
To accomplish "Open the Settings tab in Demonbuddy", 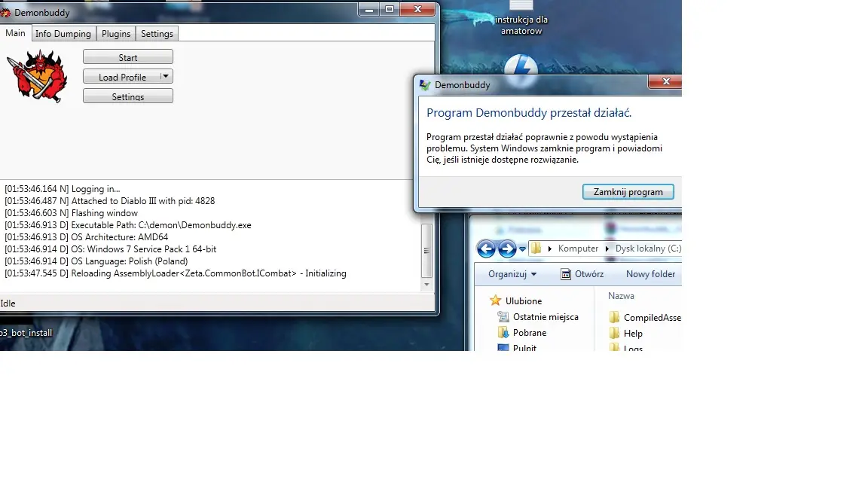I will [157, 34].
